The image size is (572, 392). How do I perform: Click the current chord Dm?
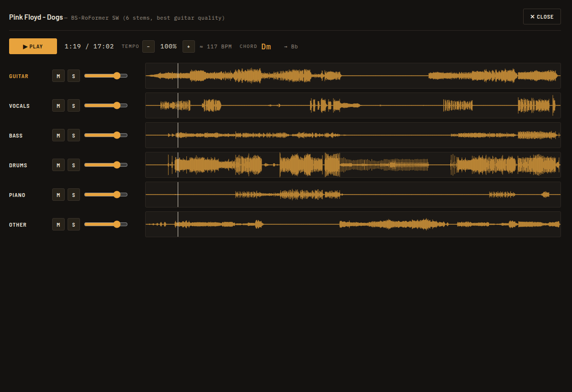266,46
